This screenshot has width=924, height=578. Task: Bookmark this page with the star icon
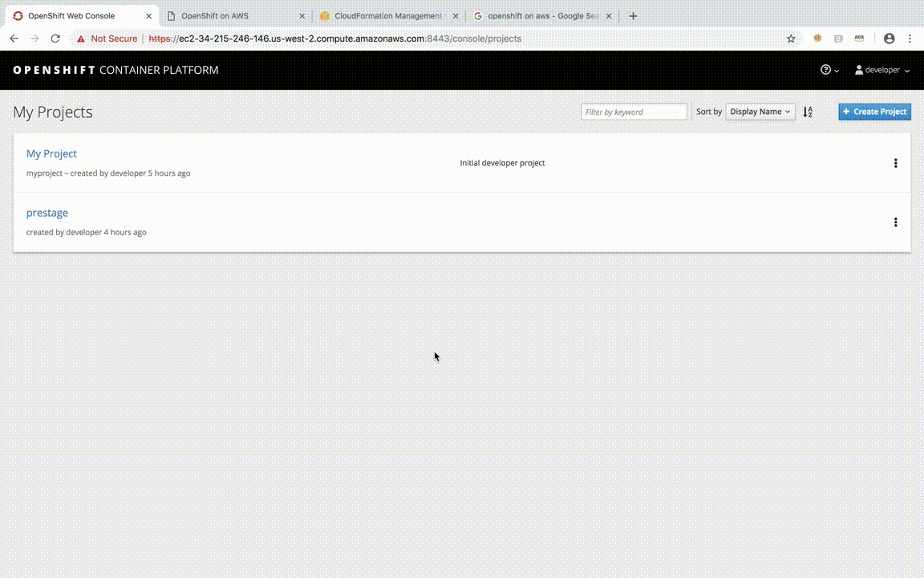tap(791, 39)
